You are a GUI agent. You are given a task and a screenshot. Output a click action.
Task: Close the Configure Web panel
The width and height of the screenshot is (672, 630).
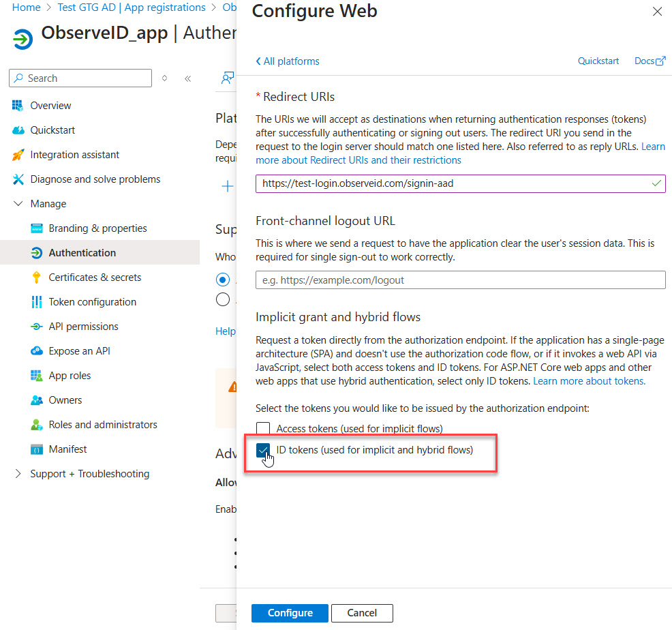pyautogui.click(x=657, y=12)
